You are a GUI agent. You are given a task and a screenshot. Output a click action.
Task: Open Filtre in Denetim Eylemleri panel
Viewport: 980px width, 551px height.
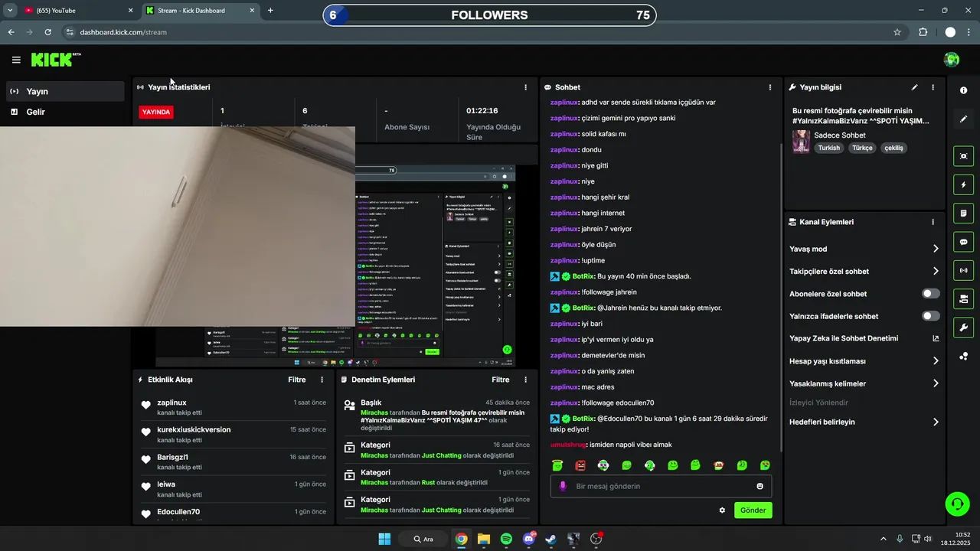click(x=500, y=380)
